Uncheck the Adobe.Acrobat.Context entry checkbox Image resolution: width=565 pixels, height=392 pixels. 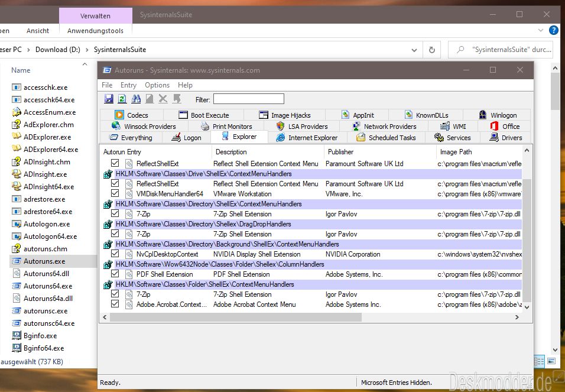(115, 304)
